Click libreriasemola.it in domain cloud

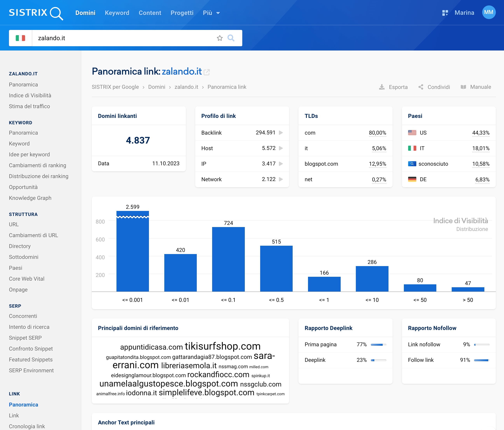(189, 366)
